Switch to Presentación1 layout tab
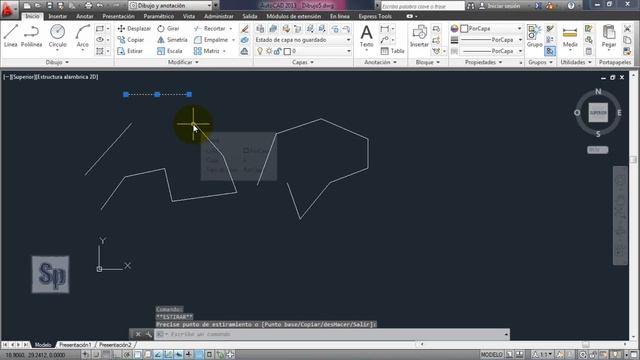This screenshot has height=360, width=640. [x=75, y=345]
